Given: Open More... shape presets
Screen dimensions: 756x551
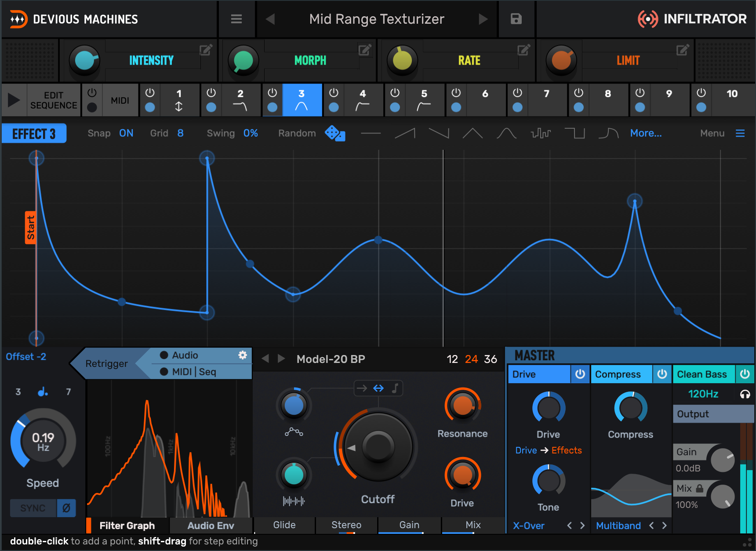Looking at the screenshot, I should coord(646,133).
